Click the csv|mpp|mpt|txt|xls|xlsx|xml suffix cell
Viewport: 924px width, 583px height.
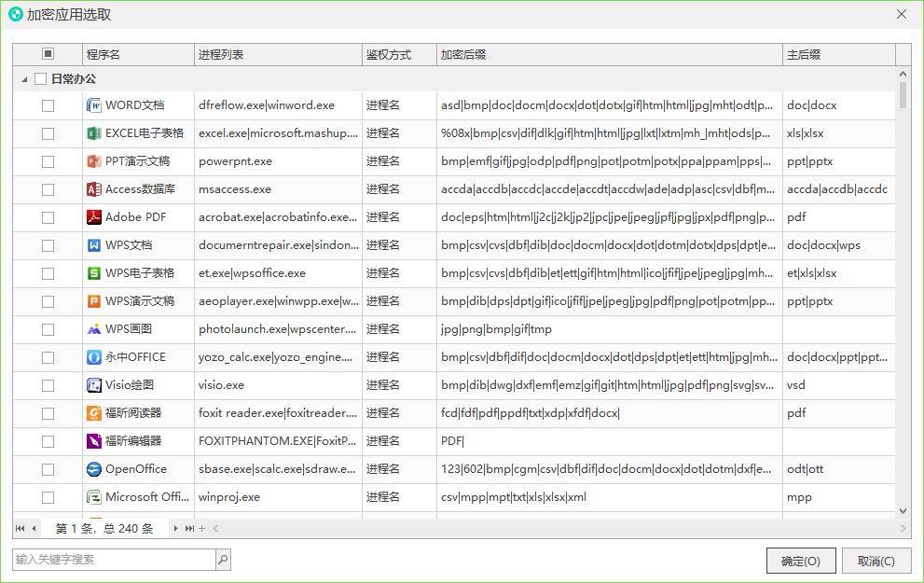pyautogui.click(x=610, y=497)
